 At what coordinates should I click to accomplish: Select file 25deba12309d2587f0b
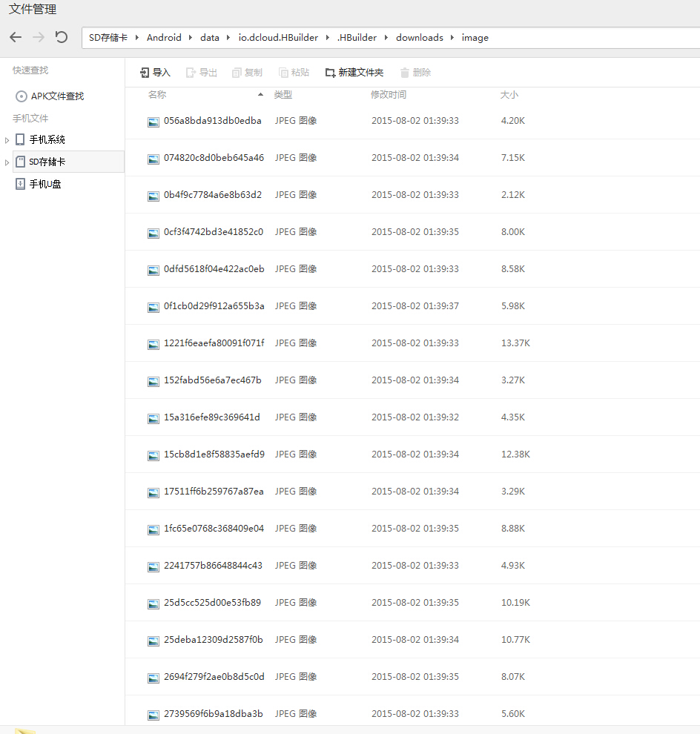(x=213, y=640)
